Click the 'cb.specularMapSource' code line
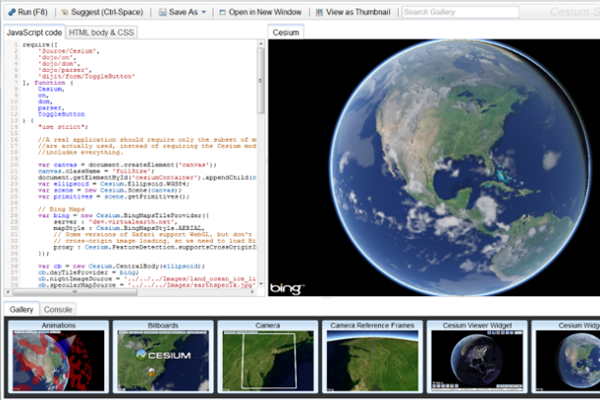 tap(147, 285)
